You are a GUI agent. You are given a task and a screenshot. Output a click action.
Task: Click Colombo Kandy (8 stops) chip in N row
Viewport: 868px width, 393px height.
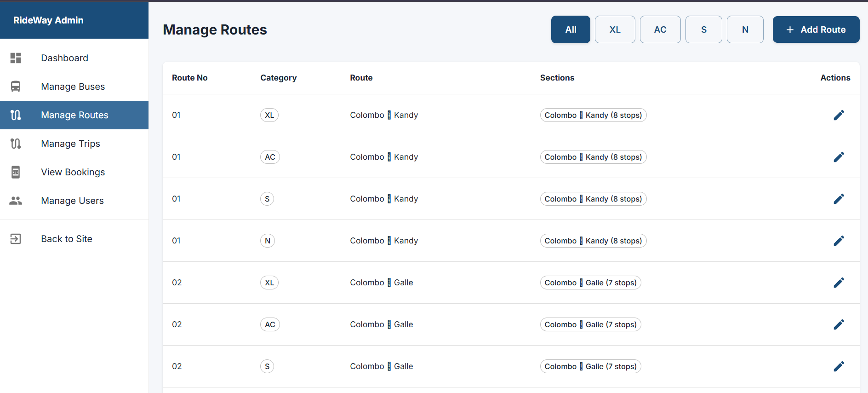(594, 241)
